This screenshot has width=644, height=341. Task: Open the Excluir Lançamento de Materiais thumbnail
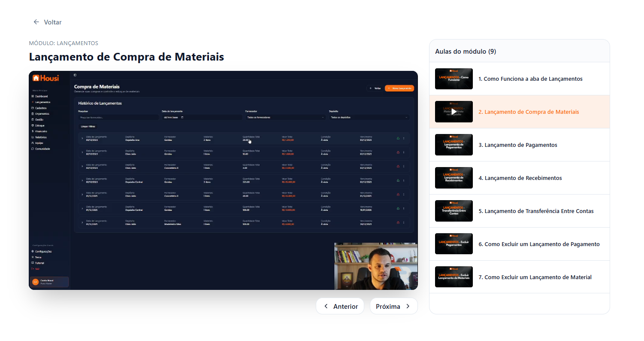454,277
